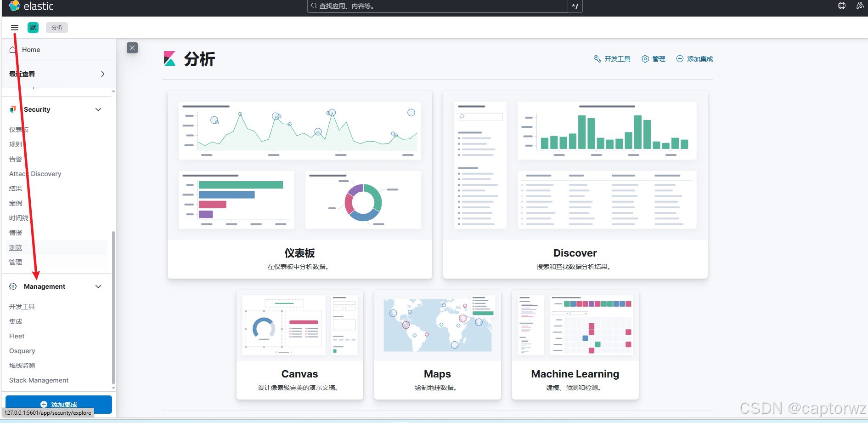The width and height of the screenshot is (868, 423).
Task: Select 时间线 in Security menu
Action: [x=19, y=218]
